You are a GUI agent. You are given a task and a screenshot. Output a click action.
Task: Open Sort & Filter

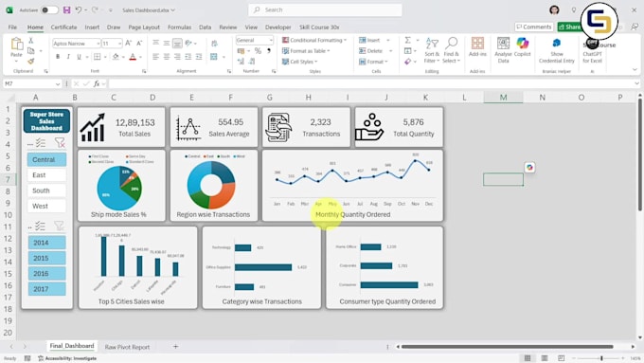[x=432, y=50]
